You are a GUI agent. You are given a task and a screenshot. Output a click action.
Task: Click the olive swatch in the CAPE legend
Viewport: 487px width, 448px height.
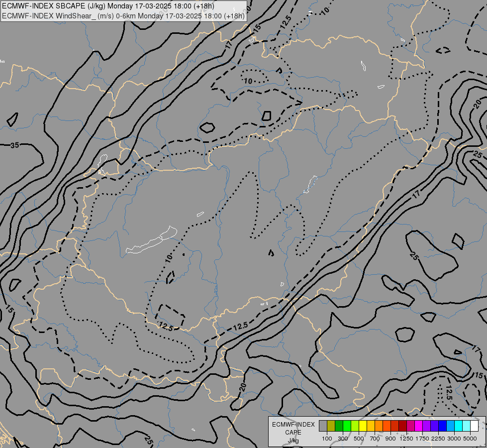point(331,426)
